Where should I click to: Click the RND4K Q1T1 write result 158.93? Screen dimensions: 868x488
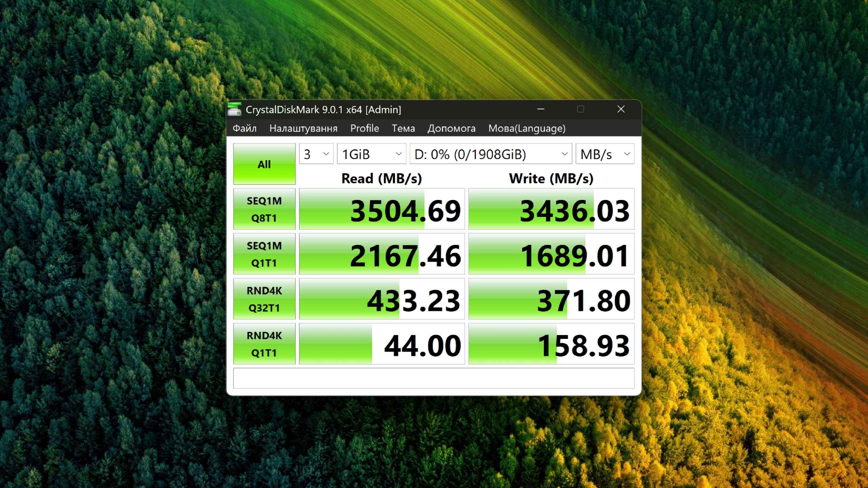(551, 344)
